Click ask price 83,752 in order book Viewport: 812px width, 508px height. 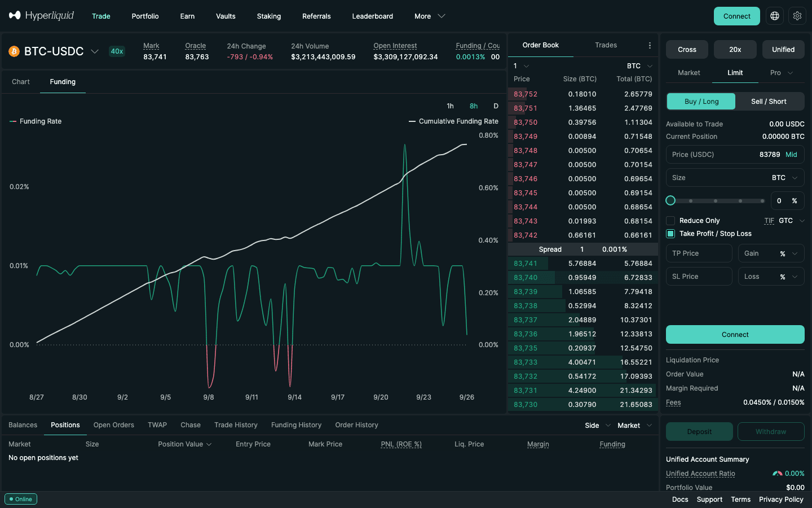pos(526,94)
